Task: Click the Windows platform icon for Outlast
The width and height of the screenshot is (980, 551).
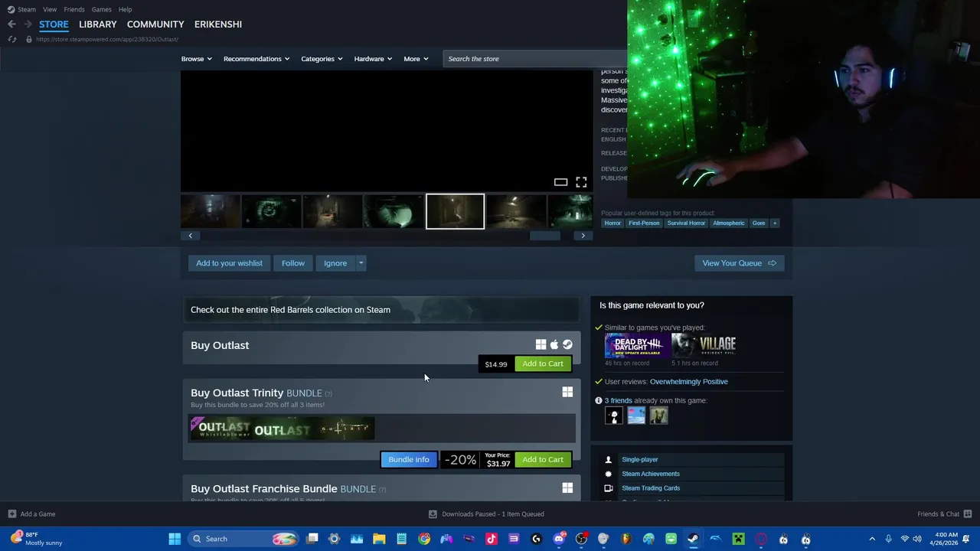Action: click(541, 345)
